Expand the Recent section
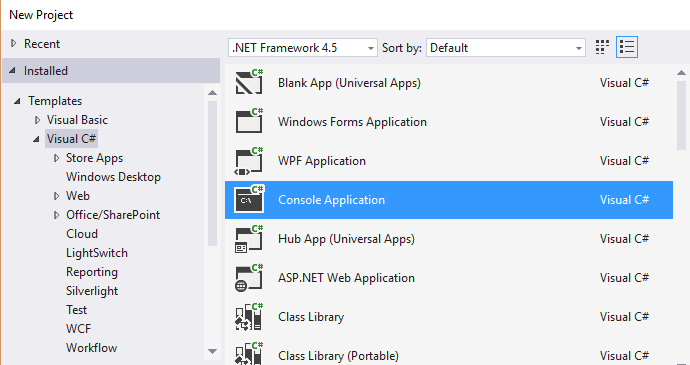690x365 pixels. tap(14, 43)
